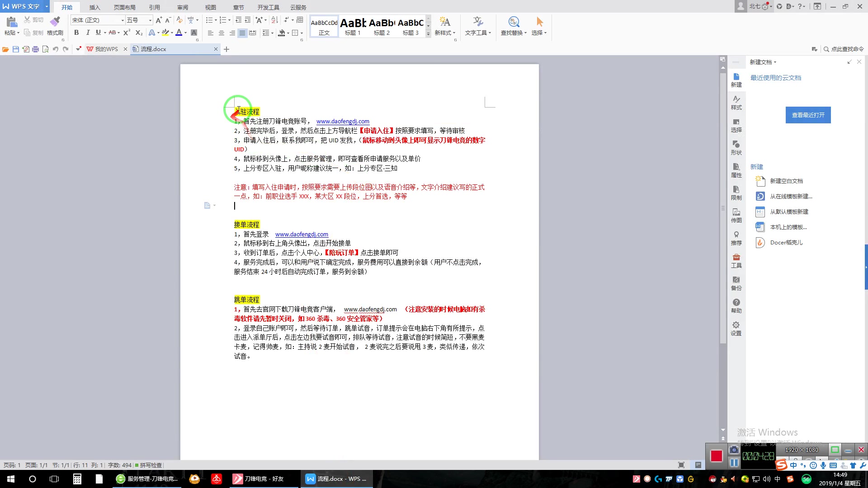This screenshot has height=488, width=868.
Task: Toggle italic formatting
Action: coord(88,33)
